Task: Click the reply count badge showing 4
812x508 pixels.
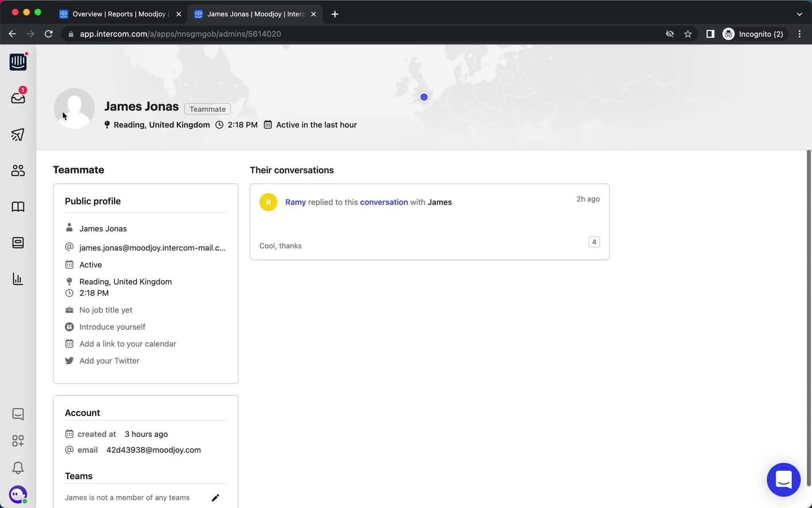Action: point(594,242)
